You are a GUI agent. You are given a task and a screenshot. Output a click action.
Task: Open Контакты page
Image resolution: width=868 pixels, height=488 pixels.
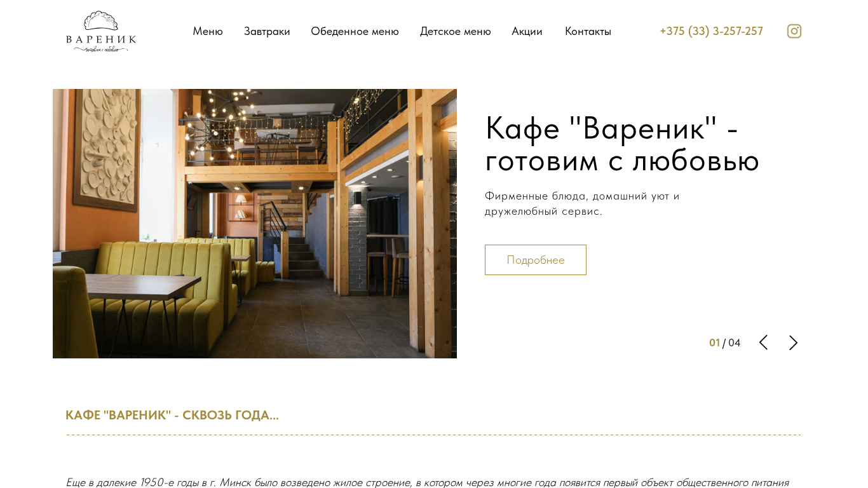coord(588,31)
